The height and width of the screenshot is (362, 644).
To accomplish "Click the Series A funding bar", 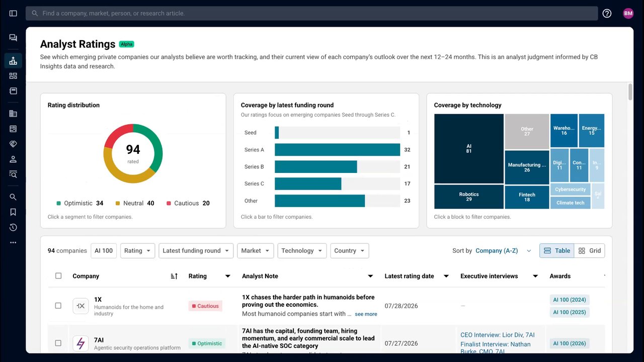I will pyautogui.click(x=337, y=150).
